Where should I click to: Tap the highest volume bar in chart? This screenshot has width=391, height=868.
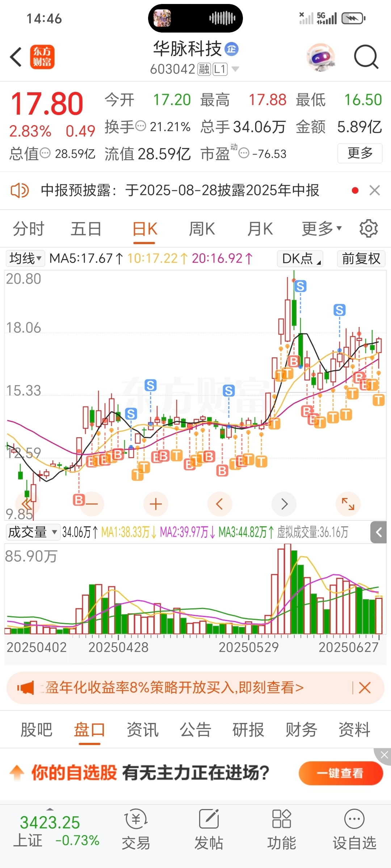[x=288, y=588]
